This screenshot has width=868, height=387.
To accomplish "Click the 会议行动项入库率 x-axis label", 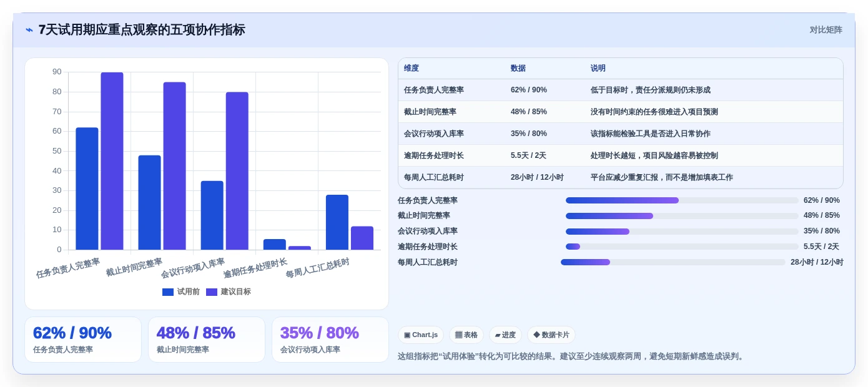I will (x=192, y=268).
